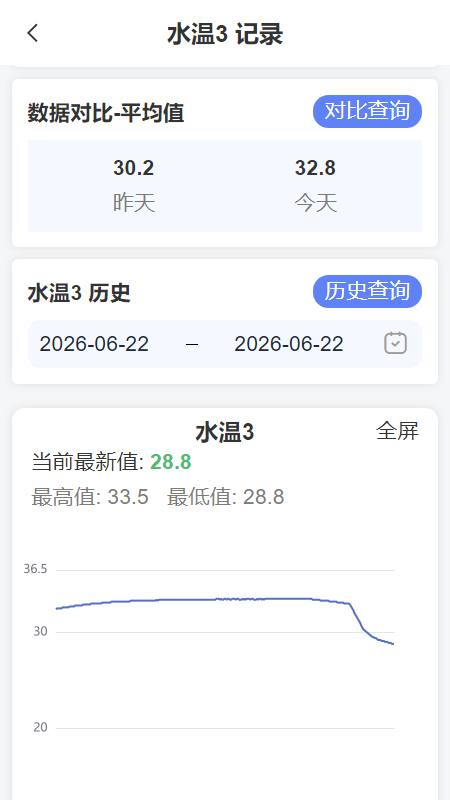
Task: Click yesterday's average value 30.2
Action: (x=134, y=168)
